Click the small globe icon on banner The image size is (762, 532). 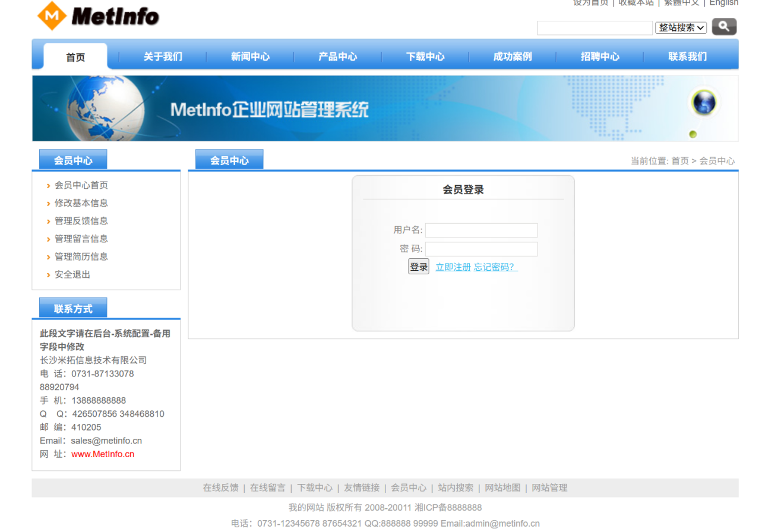(705, 103)
